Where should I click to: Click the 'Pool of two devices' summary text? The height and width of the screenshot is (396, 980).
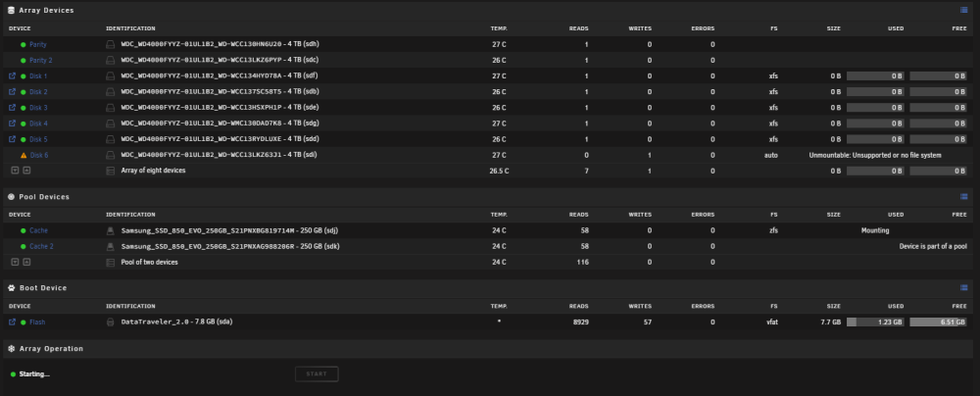coord(149,262)
